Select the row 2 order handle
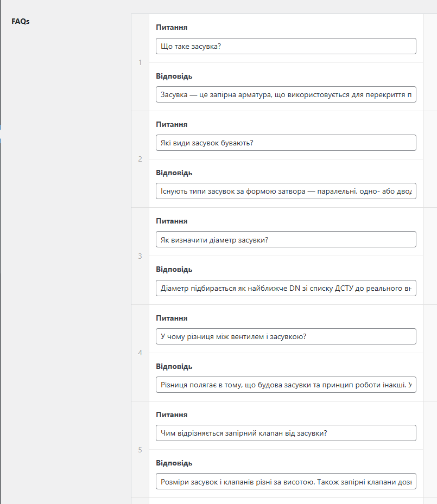This screenshot has height=504, width=437. tap(140, 159)
